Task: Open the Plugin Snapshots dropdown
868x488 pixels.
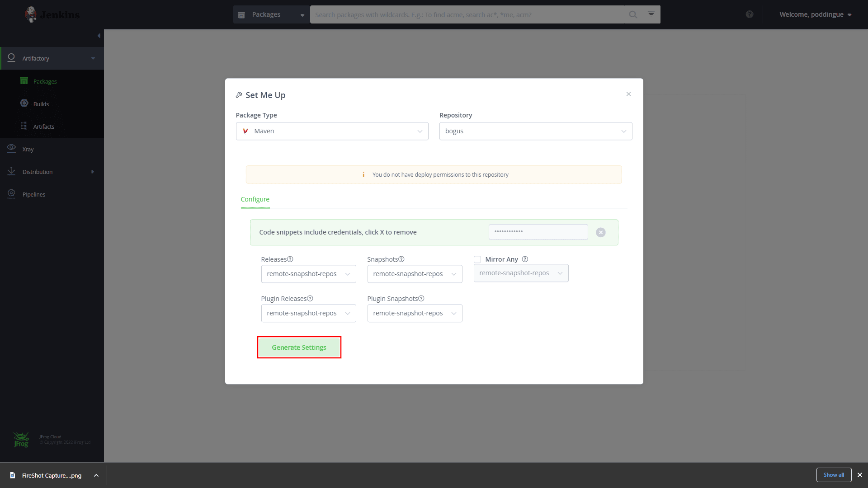Action: pos(415,313)
